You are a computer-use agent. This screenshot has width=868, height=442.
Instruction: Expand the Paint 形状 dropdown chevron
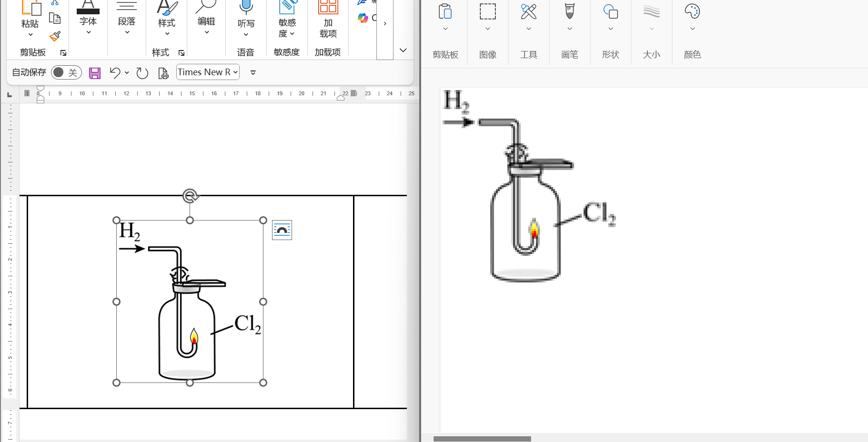pos(611,29)
